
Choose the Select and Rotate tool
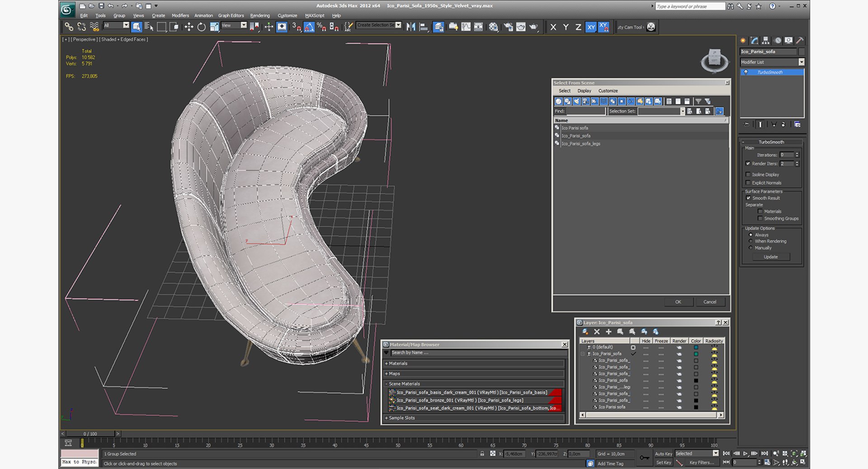(201, 27)
